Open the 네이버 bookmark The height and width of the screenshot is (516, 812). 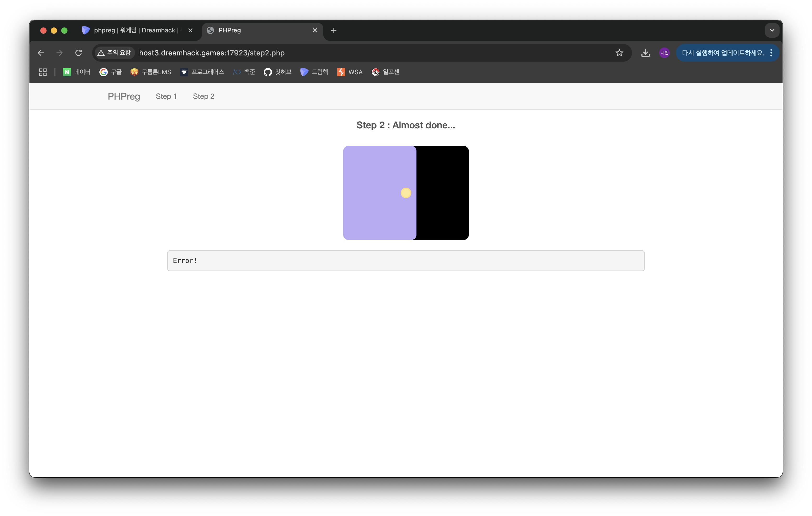(77, 72)
